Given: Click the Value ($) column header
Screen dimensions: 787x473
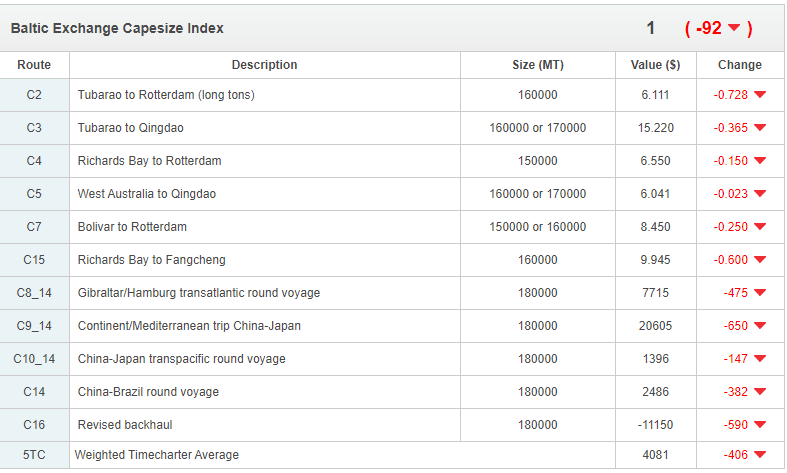Looking at the screenshot, I should click(x=655, y=65).
